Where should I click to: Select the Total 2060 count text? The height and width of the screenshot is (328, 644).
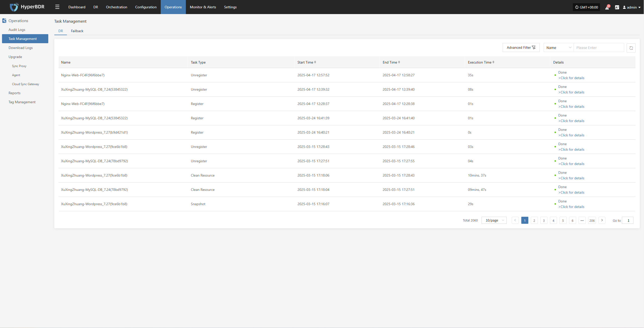pyautogui.click(x=470, y=220)
